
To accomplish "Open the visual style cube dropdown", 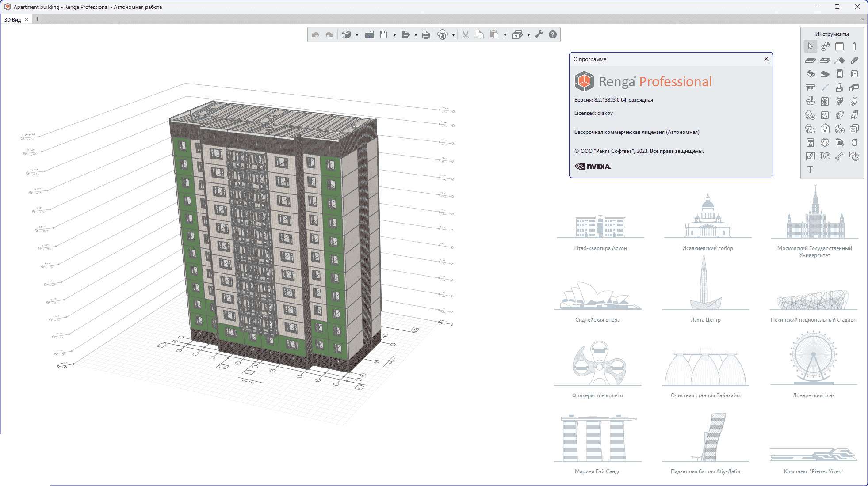I will pyautogui.click(x=356, y=35).
